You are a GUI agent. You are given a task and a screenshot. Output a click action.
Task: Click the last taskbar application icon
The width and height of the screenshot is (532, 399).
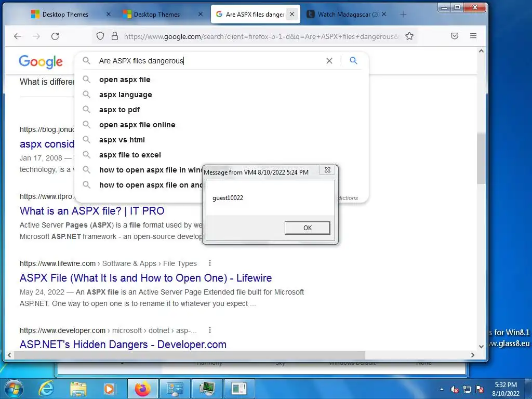[x=239, y=389]
